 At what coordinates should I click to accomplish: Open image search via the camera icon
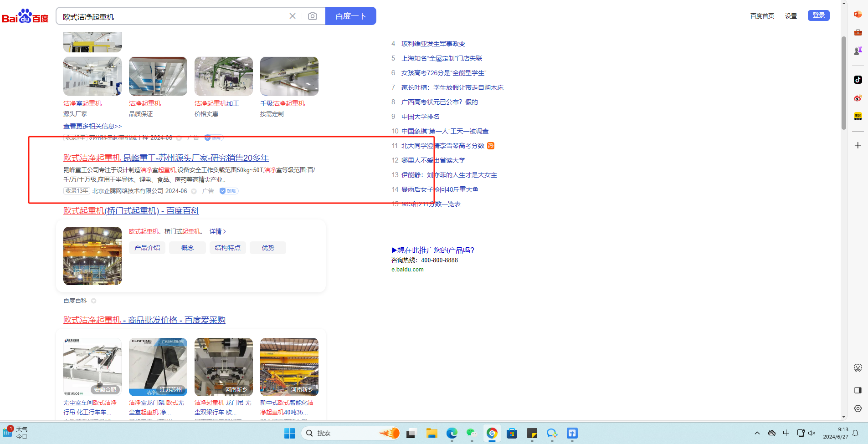(313, 16)
